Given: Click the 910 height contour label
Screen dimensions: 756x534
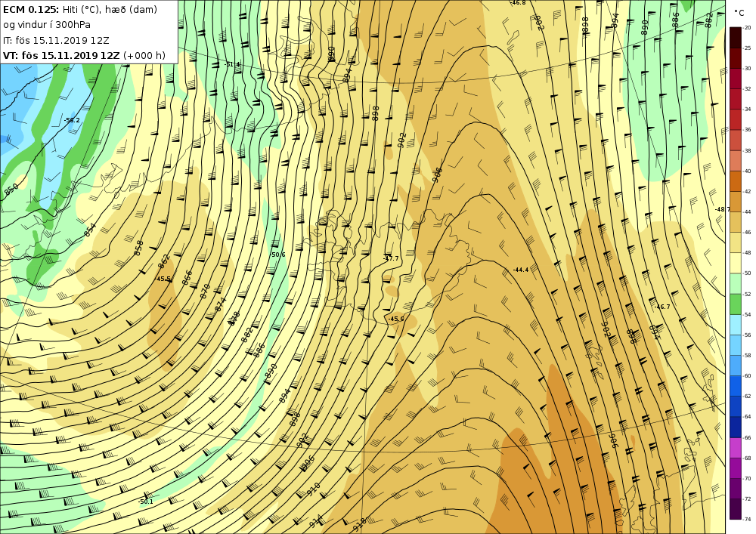Looking at the screenshot, I should point(314,489).
